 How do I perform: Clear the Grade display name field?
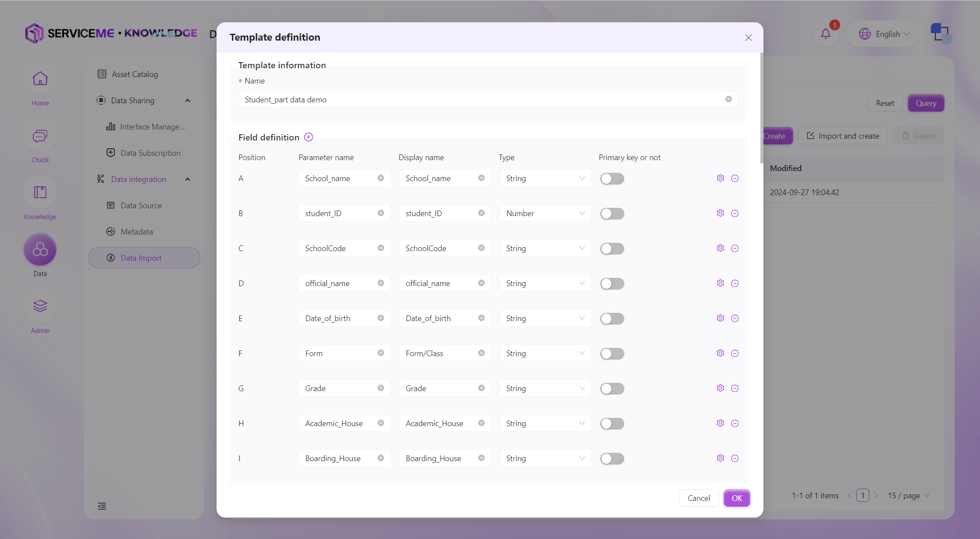tap(481, 388)
